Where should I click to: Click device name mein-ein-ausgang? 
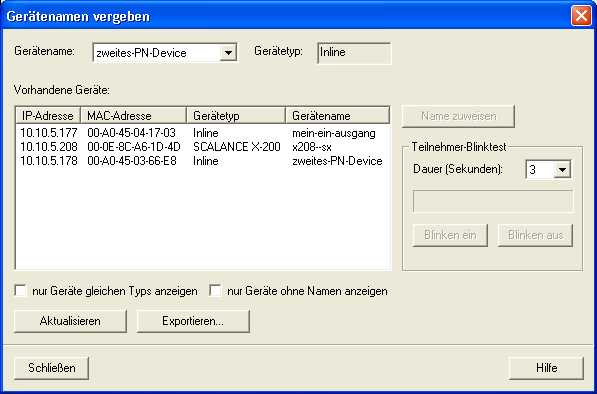[334, 133]
